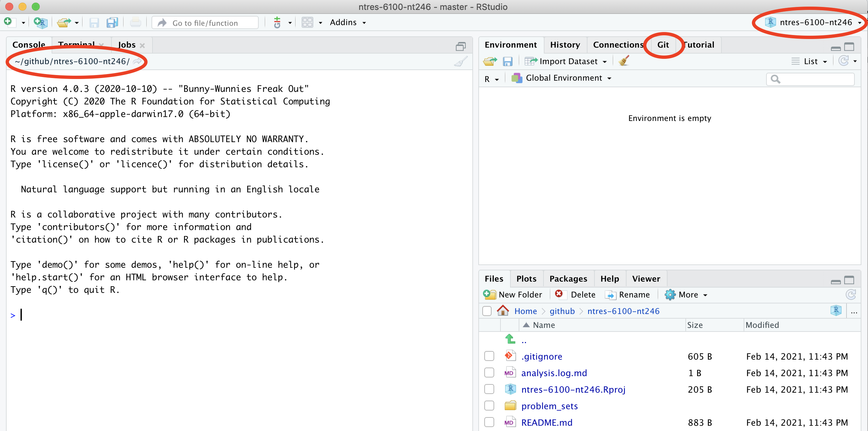Image resolution: width=868 pixels, height=431 pixels.
Task: Click the Print document icon
Action: pos(135,22)
